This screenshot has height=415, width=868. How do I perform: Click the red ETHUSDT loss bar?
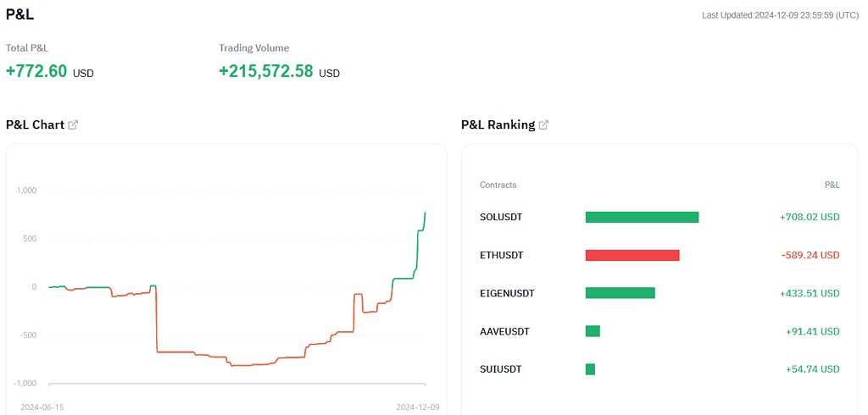[632, 255]
